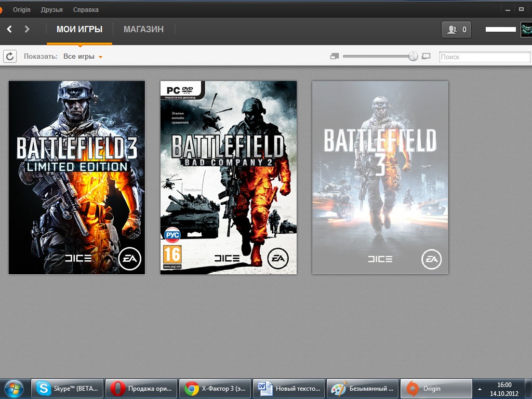Click the Origin taskbar button
Viewport: 532px width, 399px height.
tap(436, 389)
